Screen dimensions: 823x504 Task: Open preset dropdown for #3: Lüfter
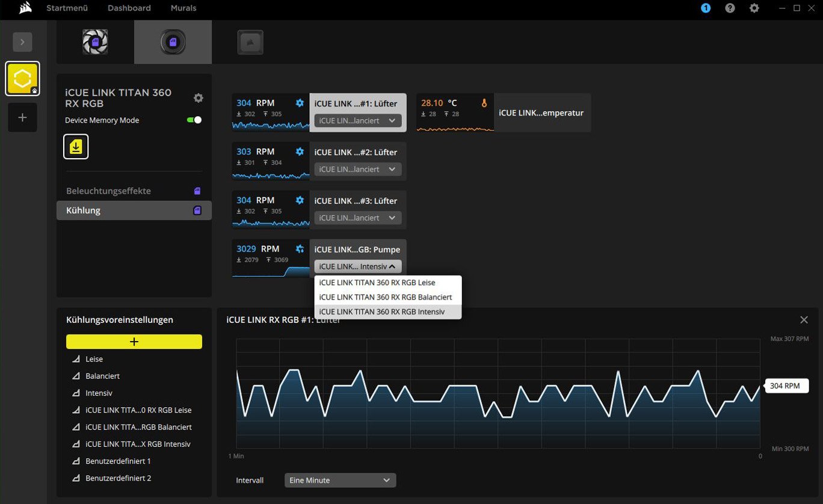(357, 218)
